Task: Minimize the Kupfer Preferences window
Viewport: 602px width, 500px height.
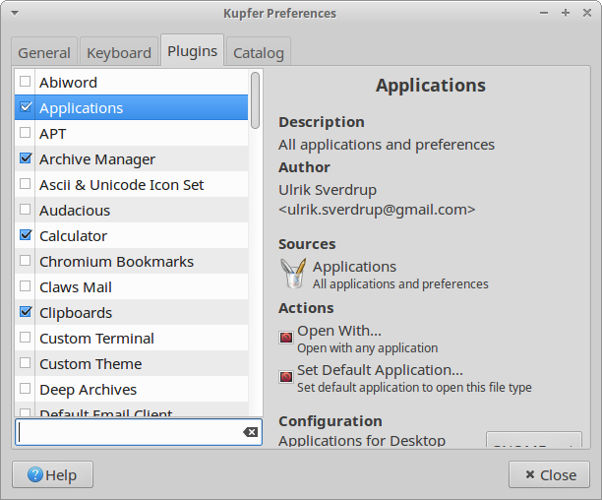Action: click(544, 13)
